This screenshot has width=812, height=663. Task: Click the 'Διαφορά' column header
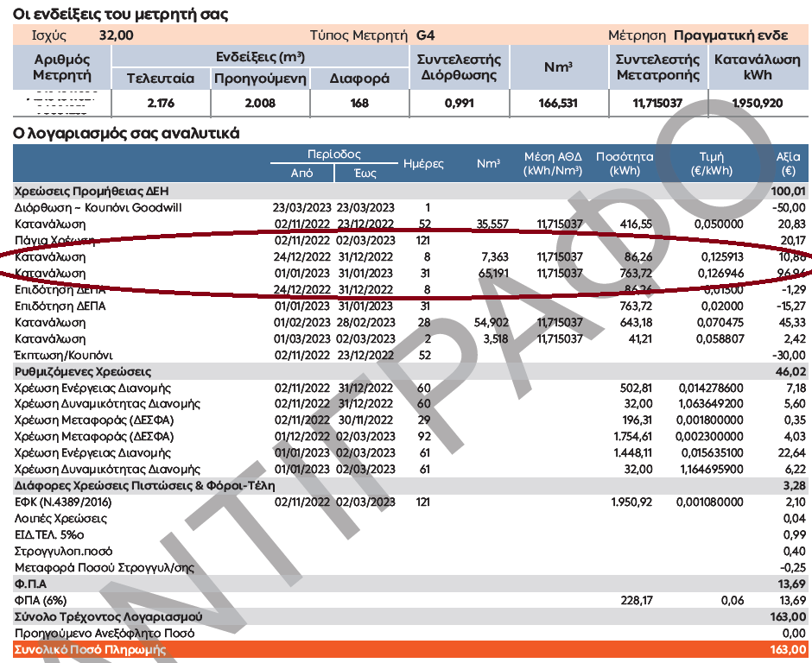click(359, 79)
